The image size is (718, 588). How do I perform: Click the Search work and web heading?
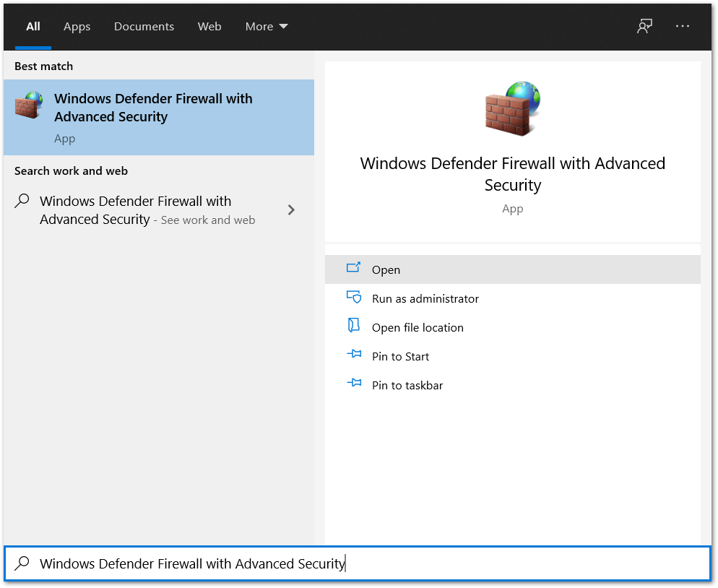point(71,170)
